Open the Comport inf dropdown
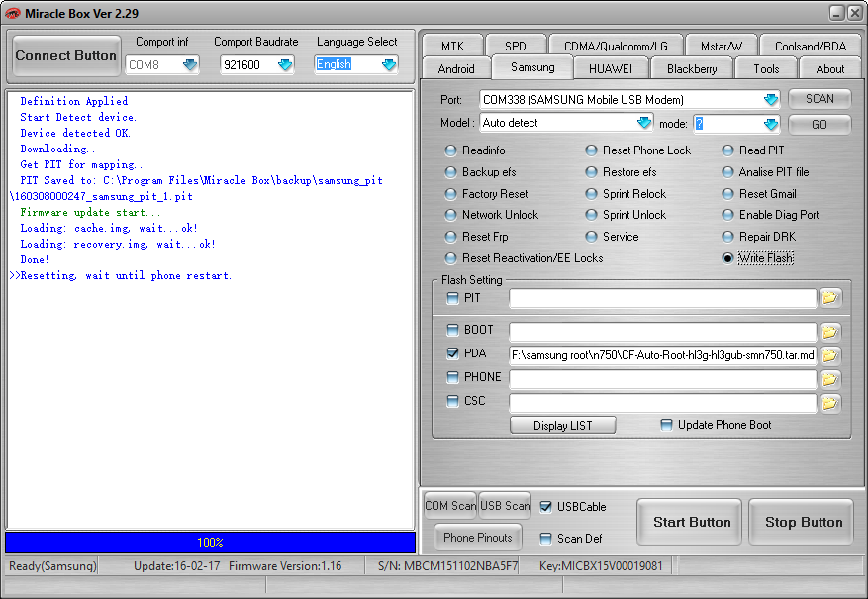Viewport: 868px width, 599px height. [x=190, y=64]
